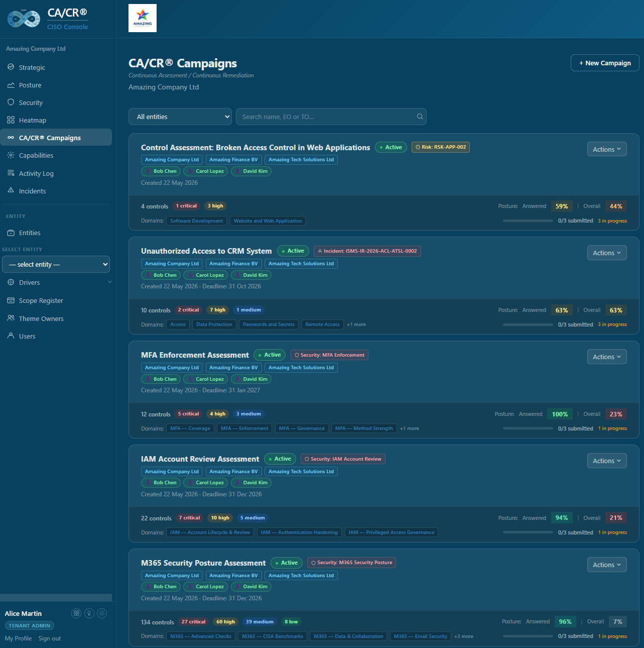Click the sidebar horizontal scrollbar
This screenshot has height=648, width=644.
(x=56, y=597)
